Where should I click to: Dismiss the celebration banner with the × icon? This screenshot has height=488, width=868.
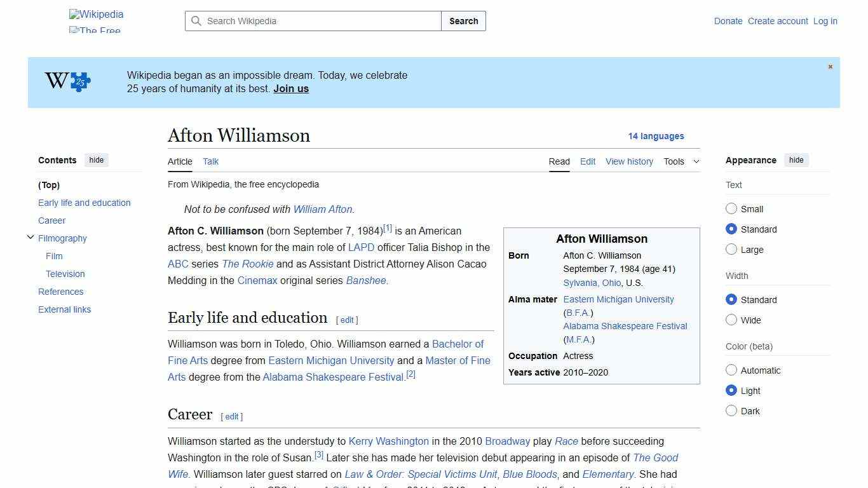click(x=830, y=66)
